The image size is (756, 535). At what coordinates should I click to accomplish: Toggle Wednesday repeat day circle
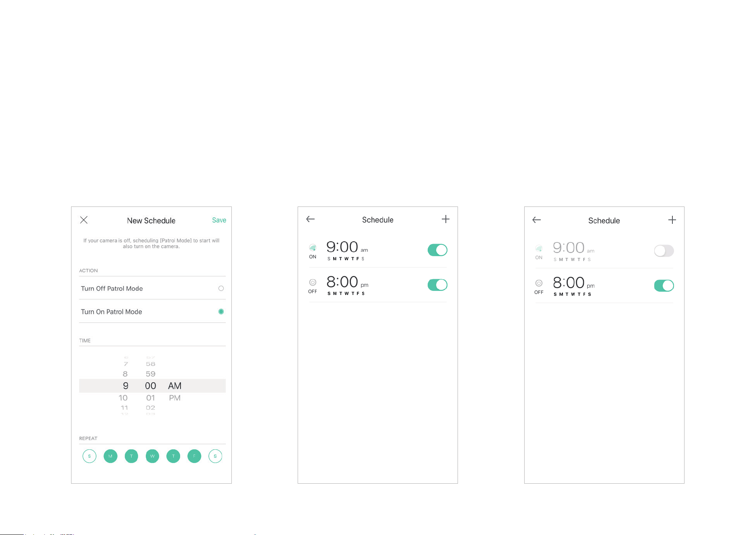coord(152,456)
